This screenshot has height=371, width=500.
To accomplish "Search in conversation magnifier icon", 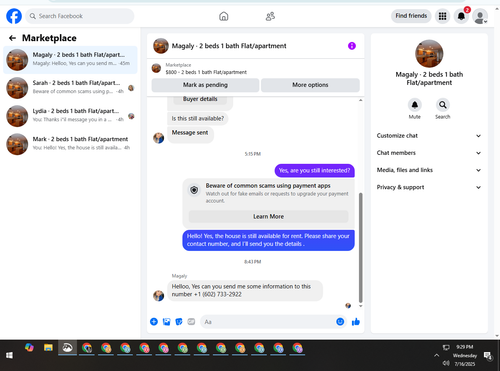I will click(x=443, y=105).
